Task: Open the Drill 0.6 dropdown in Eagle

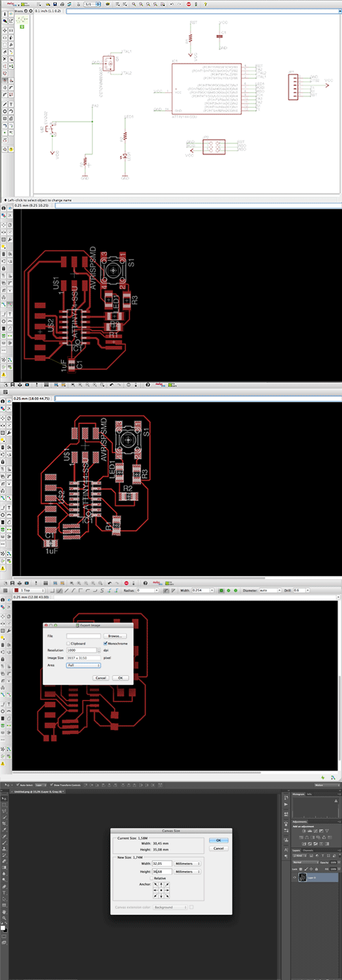Action: click(302, 589)
